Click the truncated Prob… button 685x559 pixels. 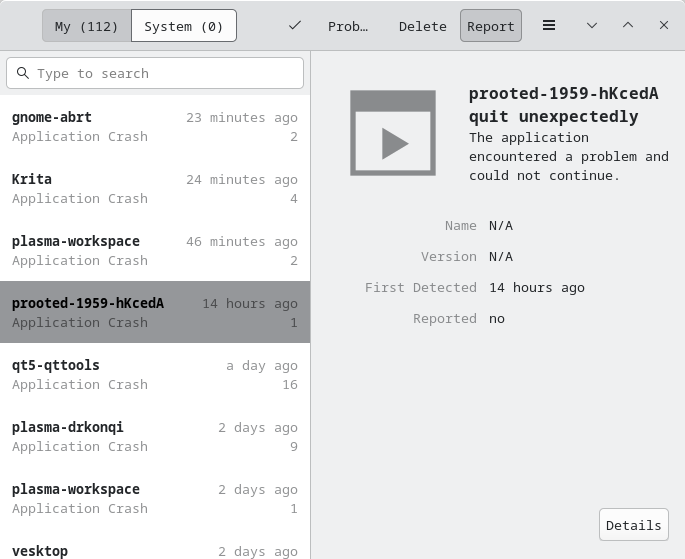348,26
